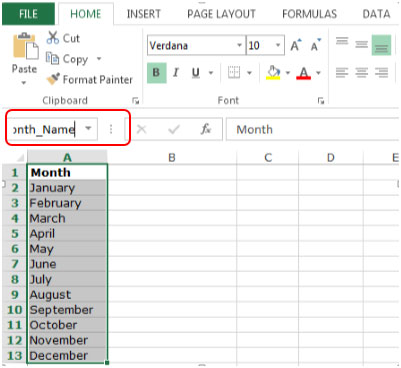Viewport: 401px width, 368px height.
Task: Click the Cut scissors icon
Action: (x=53, y=38)
